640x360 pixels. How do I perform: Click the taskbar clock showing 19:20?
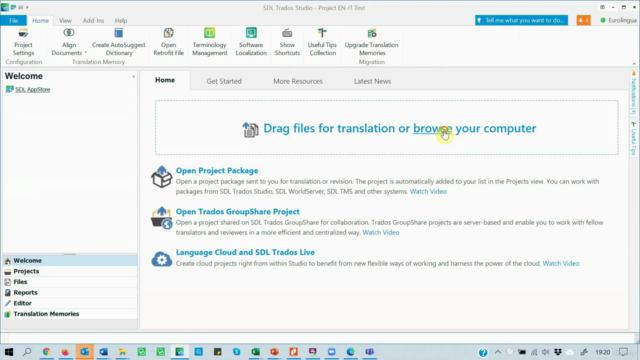coord(602,352)
